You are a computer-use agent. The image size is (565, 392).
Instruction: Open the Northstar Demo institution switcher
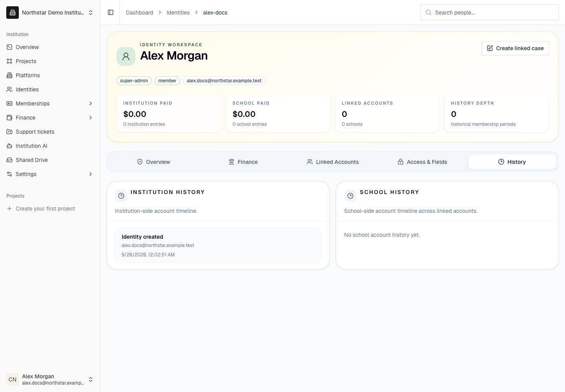[x=50, y=13]
